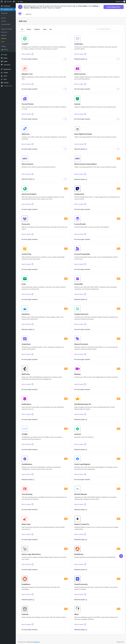Click the Easy Digital Downloads icon
The image size is (126, 644).
click(x=77, y=129)
